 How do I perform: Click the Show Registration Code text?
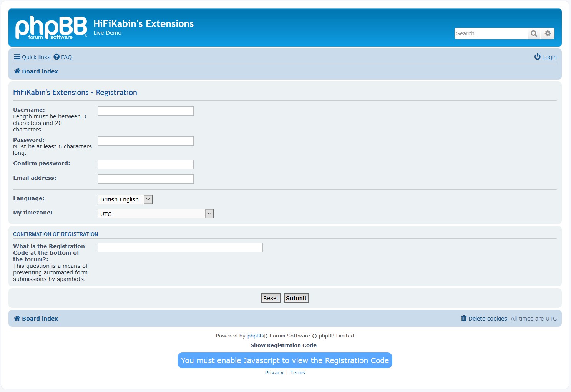coord(284,345)
